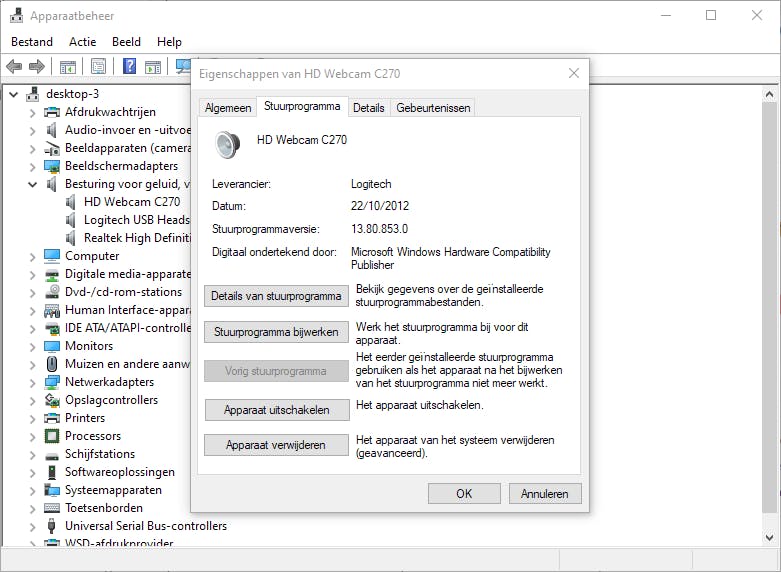Click the Universal Serial Bus plug icon
Image resolution: width=781 pixels, height=572 pixels.
[51, 526]
